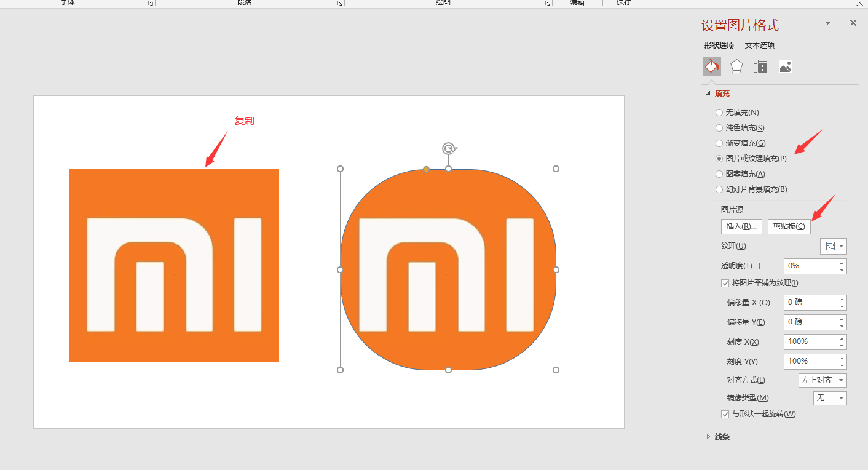Increase 刻度 X with up spinner
Screen dimensions: 868x470
coord(842,338)
